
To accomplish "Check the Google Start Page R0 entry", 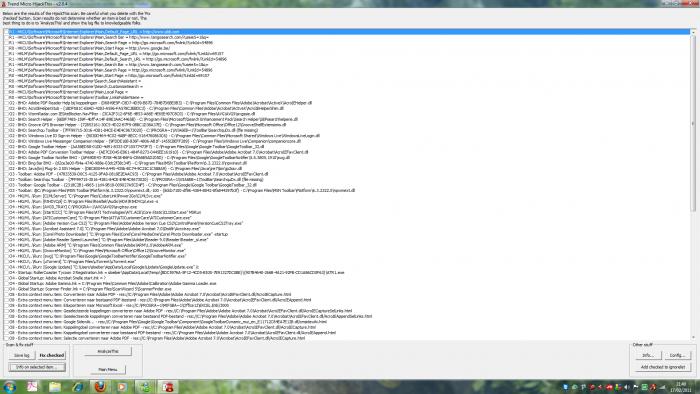I will (x=6, y=48).
